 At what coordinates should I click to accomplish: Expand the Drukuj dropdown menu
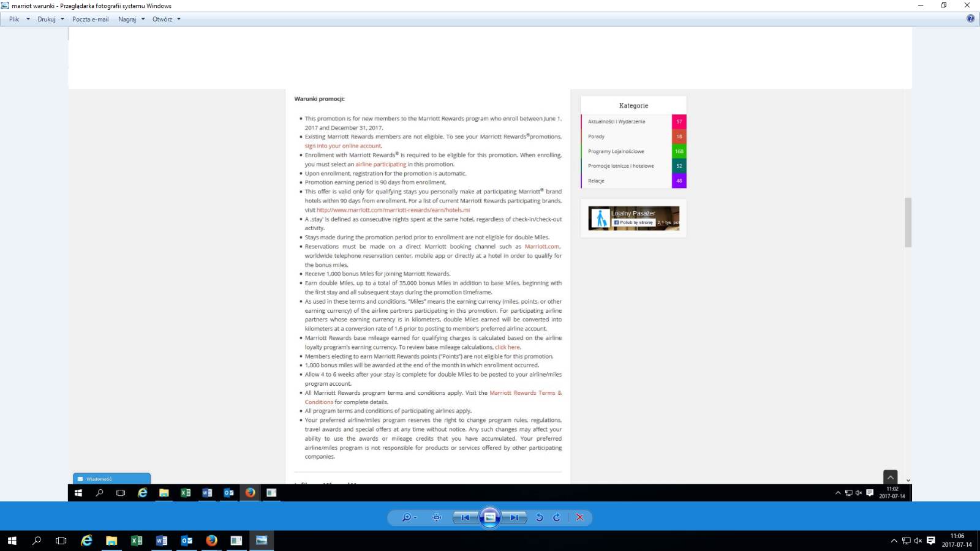point(51,19)
